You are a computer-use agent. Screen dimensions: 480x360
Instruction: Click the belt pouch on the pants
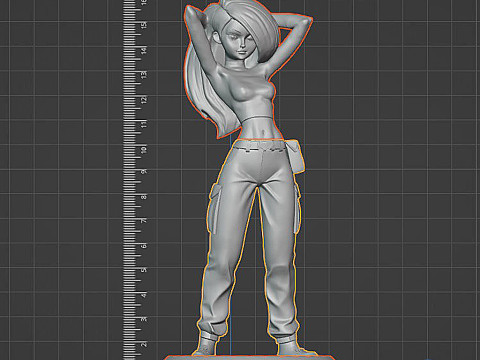[x=295, y=156]
